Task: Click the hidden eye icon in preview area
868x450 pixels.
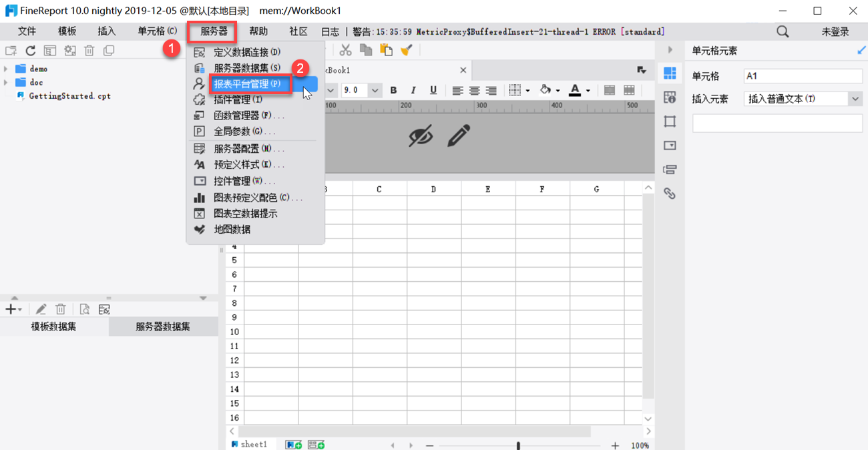Action: [421, 136]
